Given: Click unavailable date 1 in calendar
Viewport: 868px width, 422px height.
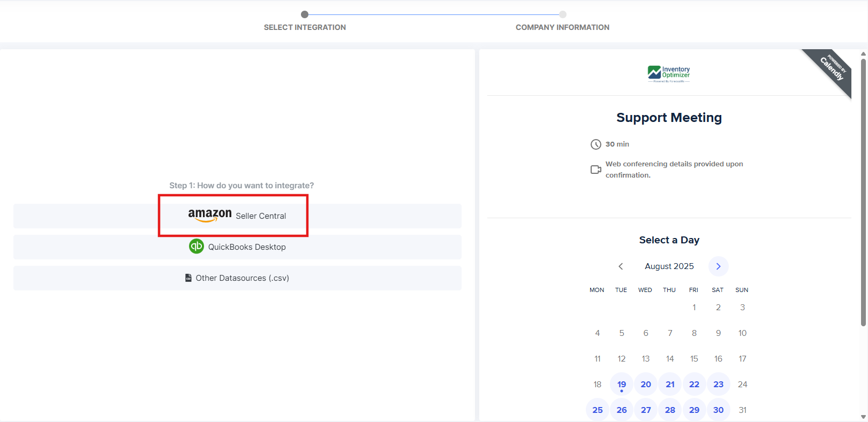Looking at the screenshot, I should [x=694, y=307].
